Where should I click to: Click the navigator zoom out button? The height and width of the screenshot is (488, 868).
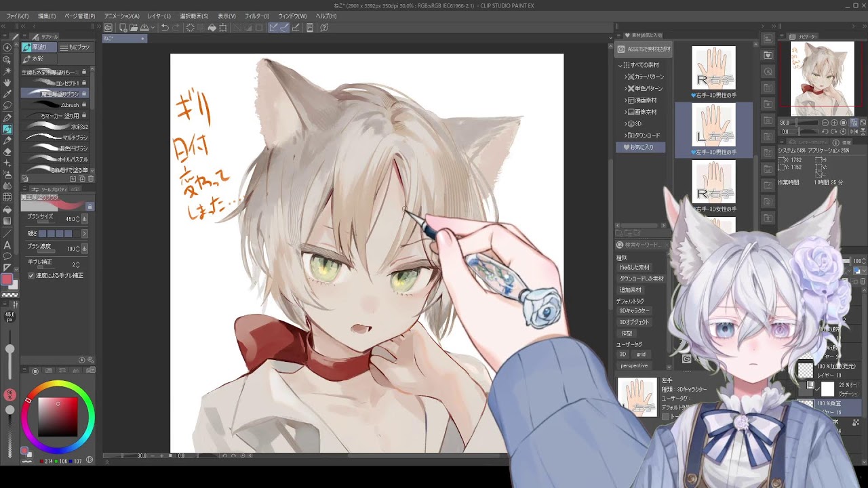point(827,123)
